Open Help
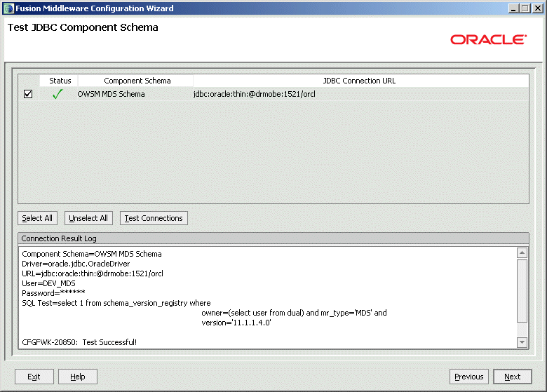The width and height of the screenshot is (547, 392). 78,377
